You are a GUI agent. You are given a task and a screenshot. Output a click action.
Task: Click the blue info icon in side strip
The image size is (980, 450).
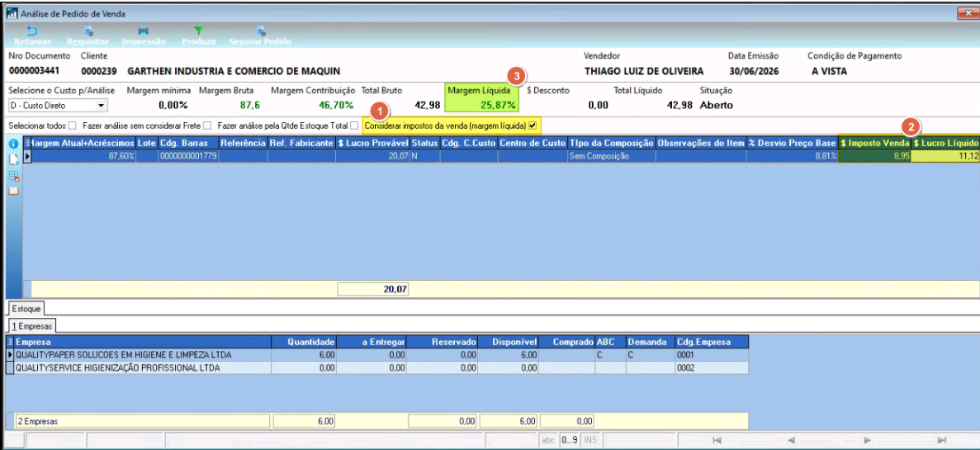coord(14,144)
